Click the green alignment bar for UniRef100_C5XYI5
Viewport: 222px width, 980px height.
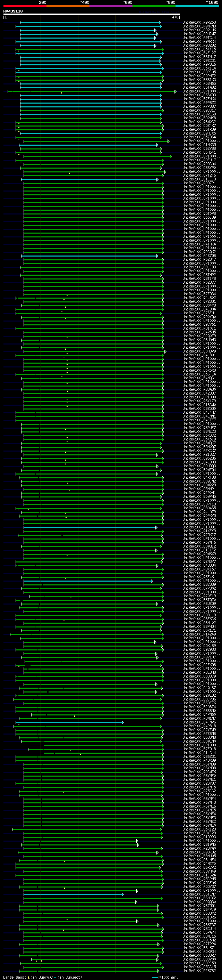pyautogui.click(x=89, y=49)
